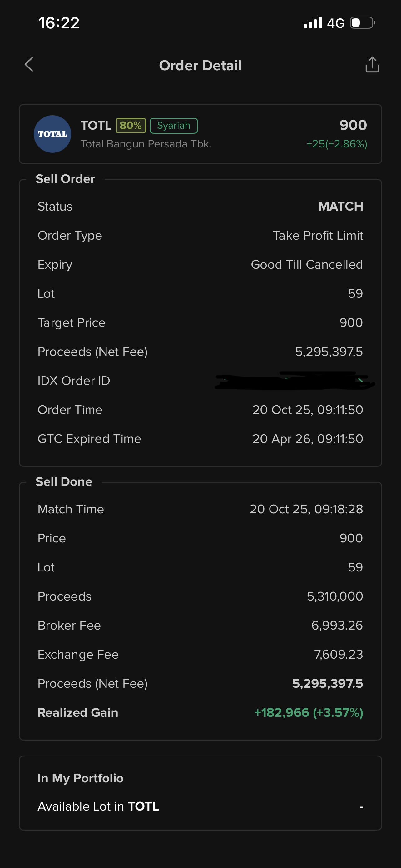Tap the Total Bangun Persada Tbk. name

tap(146, 144)
